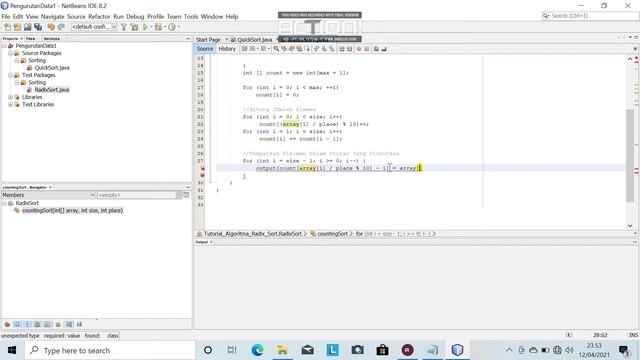Viewport: 640px width, 360px height.
Task: Click the Profile Project clock icon
Action: (172, 27)
